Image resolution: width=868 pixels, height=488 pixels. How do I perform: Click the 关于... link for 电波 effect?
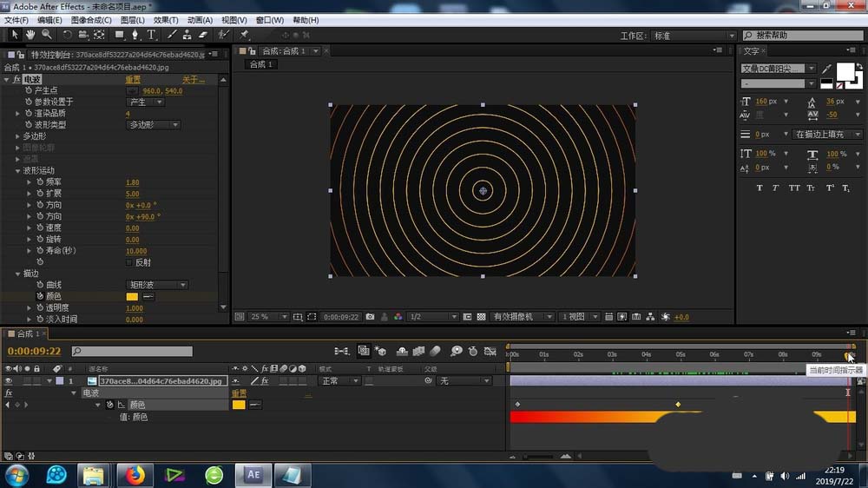pos(193,80)
